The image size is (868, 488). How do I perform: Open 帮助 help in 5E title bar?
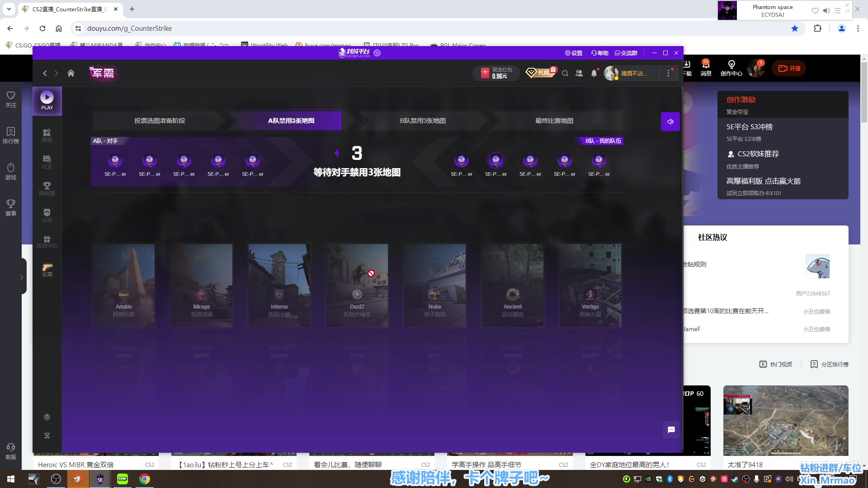(600, 53)
